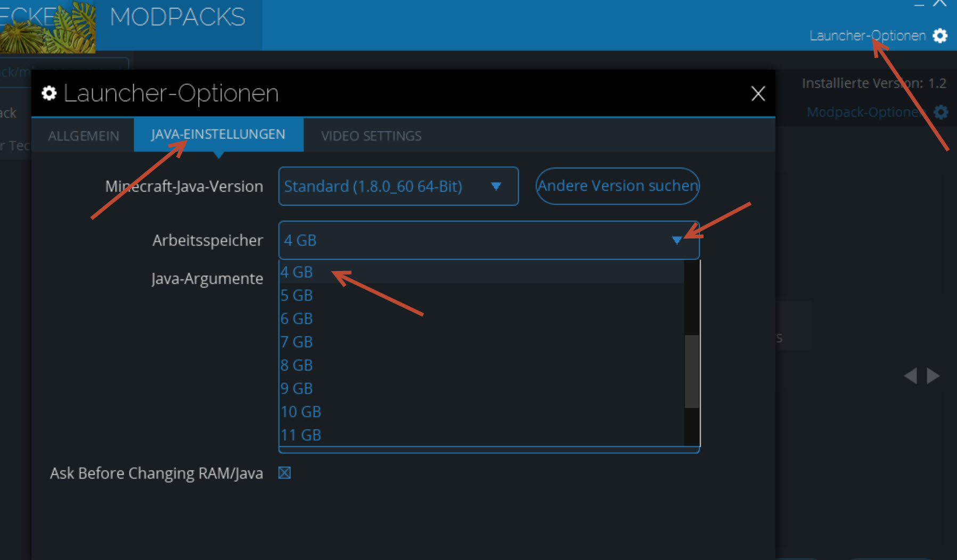Select the 4 GB list entry
The height and width of the screenshot is (560, 957).
click(x=297, y=272)
